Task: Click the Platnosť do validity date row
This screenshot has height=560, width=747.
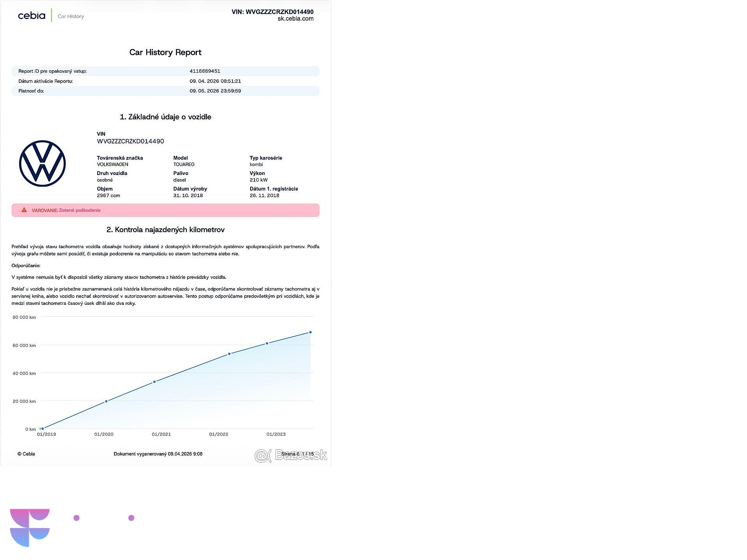Action: [x=165, y=91]
